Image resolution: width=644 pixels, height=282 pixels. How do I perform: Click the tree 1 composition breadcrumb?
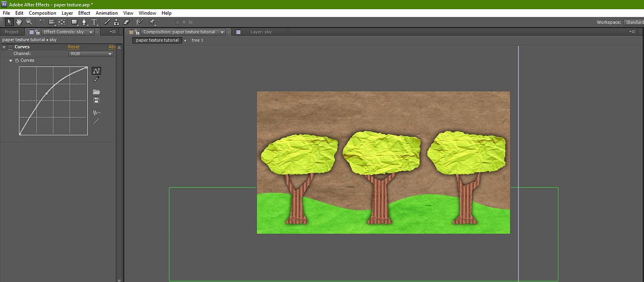(197, 40)
